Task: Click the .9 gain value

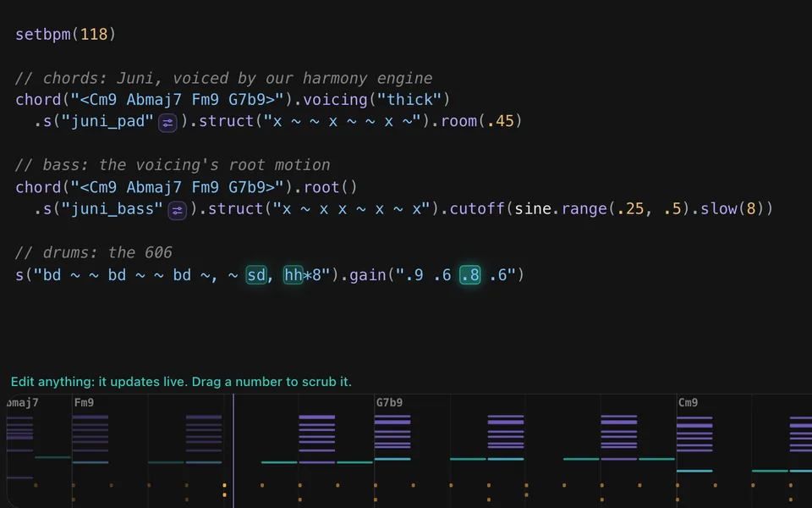Action: point(414,274)
